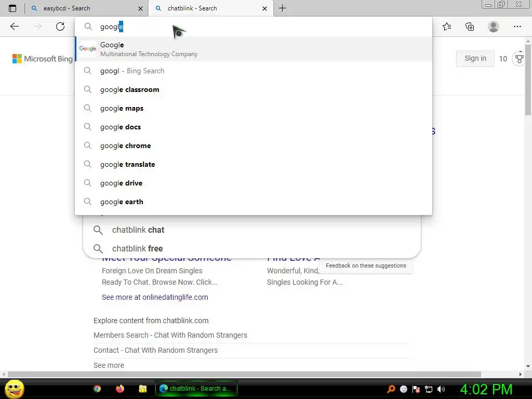Select the chatblink free search suggestion
Viewport: 532px width, 399px height.
(252, 248)
